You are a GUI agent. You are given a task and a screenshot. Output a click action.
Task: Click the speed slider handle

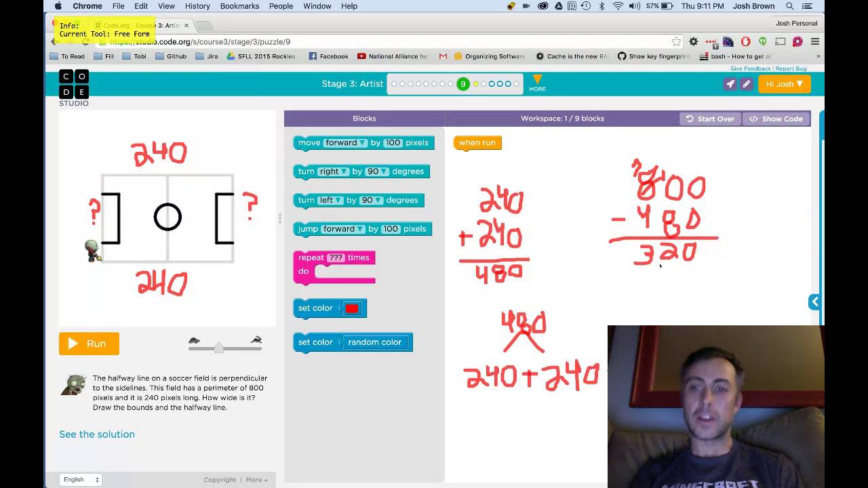coord(218,348)
